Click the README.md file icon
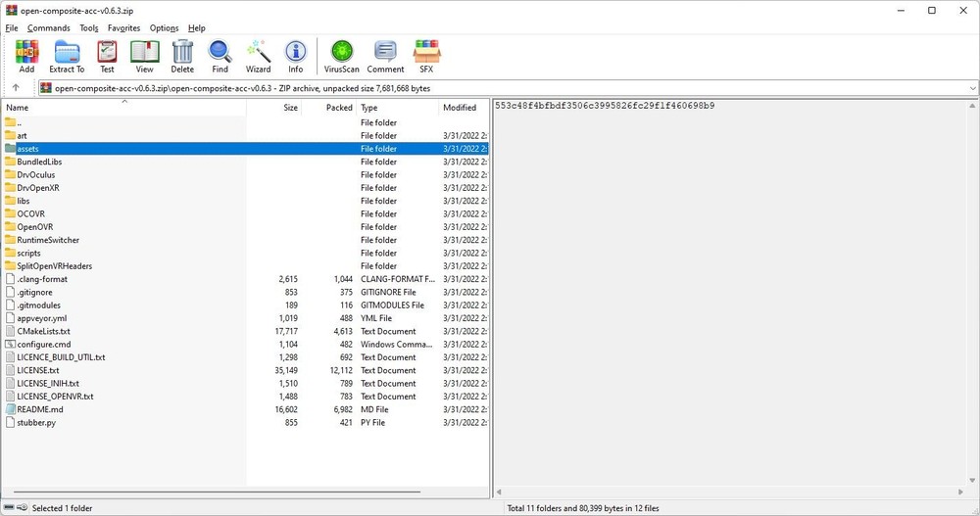This screenshot has width=980, height=516. (x=10, y=409)
